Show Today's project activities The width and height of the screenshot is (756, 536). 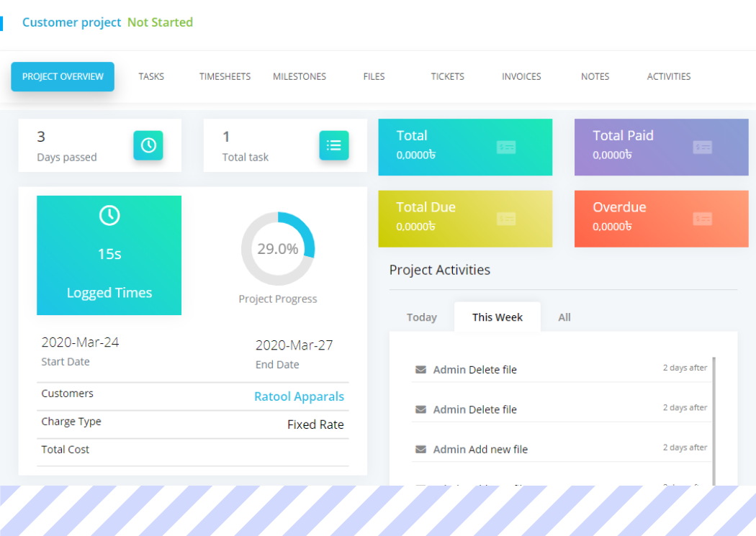click(x=422, y=317)
